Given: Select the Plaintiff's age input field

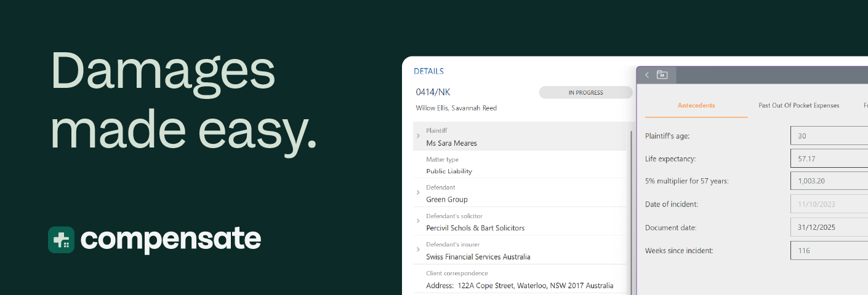Looking at the screenshot, I should coord(829,136).
